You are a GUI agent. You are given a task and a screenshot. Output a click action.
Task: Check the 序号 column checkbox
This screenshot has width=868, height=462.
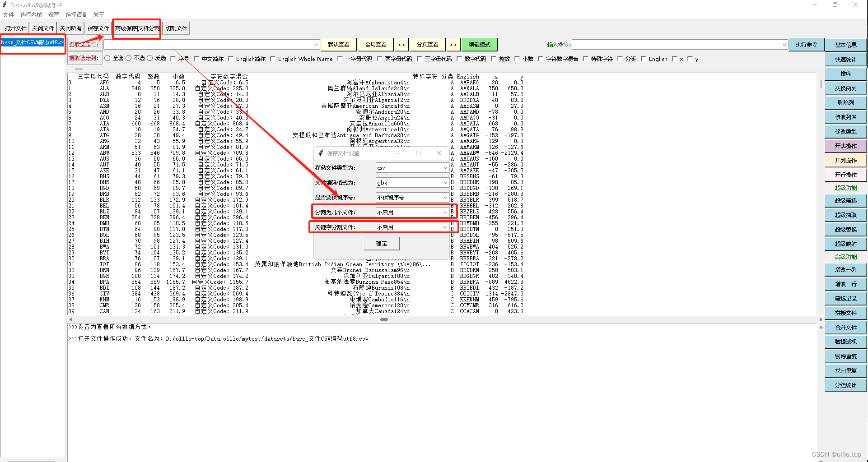(173, 59)
